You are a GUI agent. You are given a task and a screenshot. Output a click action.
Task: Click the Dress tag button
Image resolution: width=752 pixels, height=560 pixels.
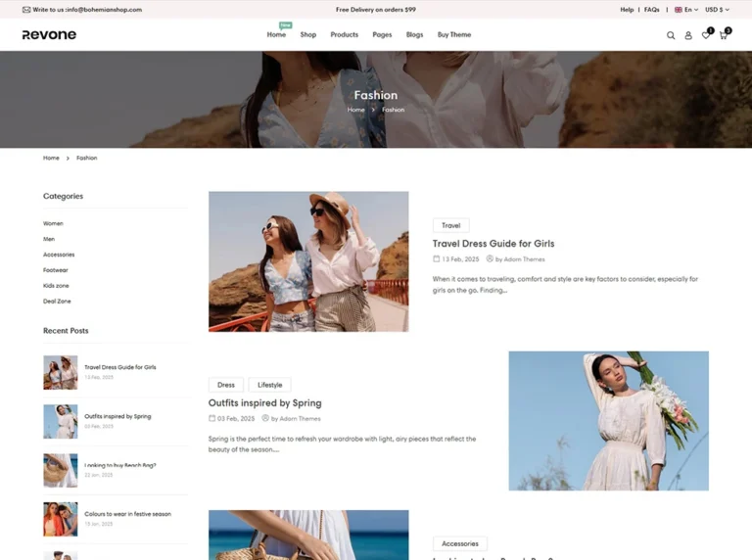pos(226,385)
